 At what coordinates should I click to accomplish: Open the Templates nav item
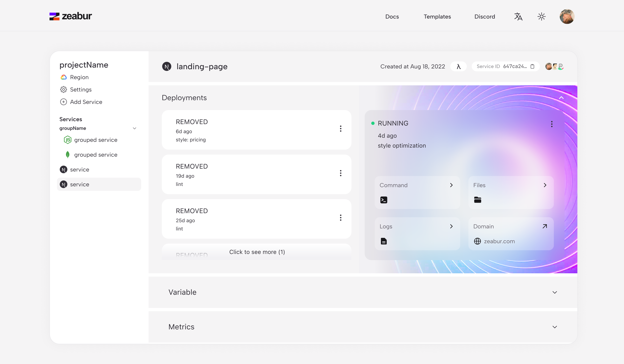437,16
